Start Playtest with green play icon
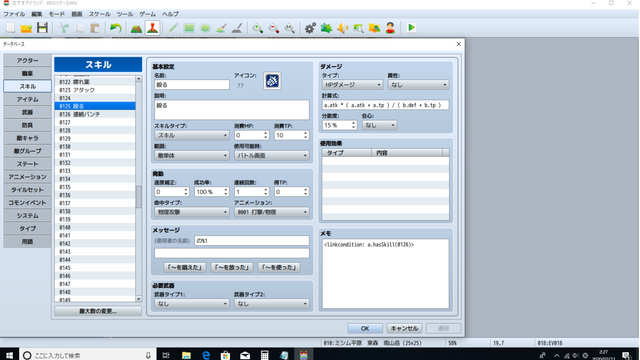This screenshot has height=360, width=640. click(x=411, y=28)
